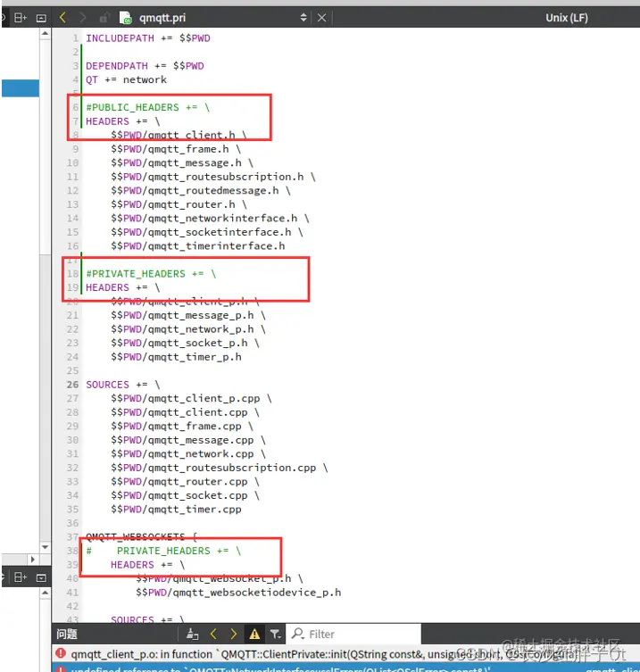
Task: Click $$PWD/qmqtt_socket.cpp line
Action: [185, 495]
